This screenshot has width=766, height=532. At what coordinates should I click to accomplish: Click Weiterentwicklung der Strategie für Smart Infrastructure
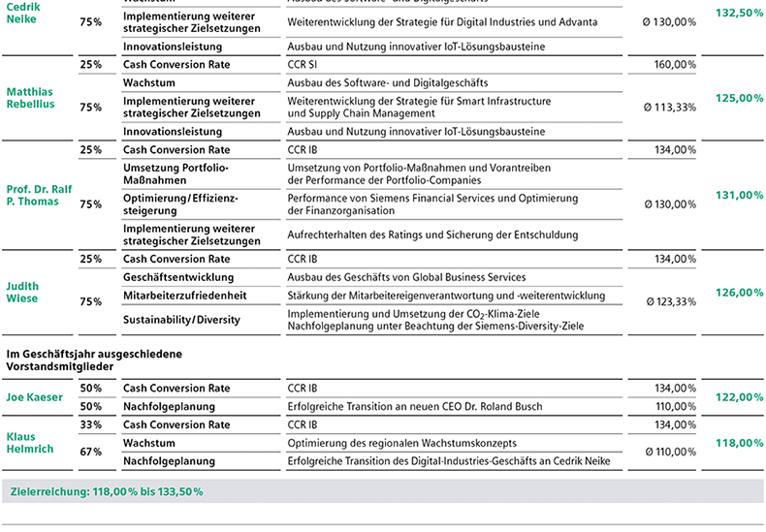[x=419, y=107]
